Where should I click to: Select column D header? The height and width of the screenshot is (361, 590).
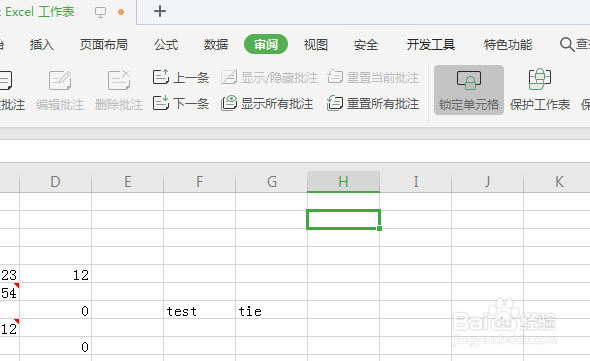coord(55,182)
